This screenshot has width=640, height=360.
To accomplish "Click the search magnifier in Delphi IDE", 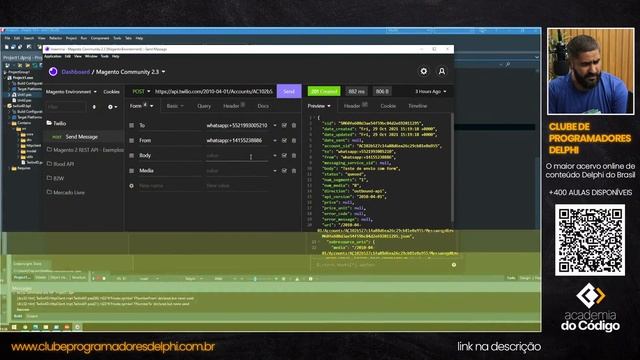I will (508, 64).
